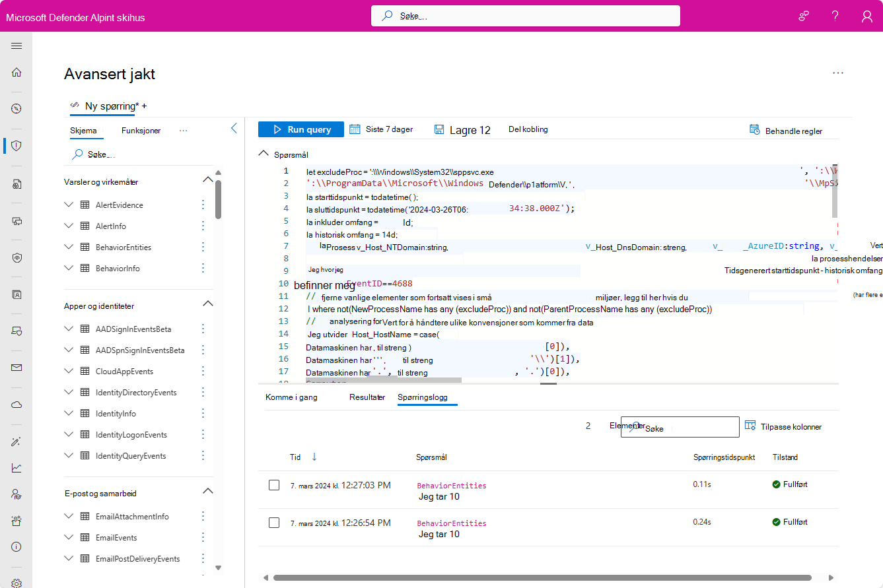This screenshot has width=883, height=588.
Task: Open the Komme i gang tab
Action: tap(291, 397)
